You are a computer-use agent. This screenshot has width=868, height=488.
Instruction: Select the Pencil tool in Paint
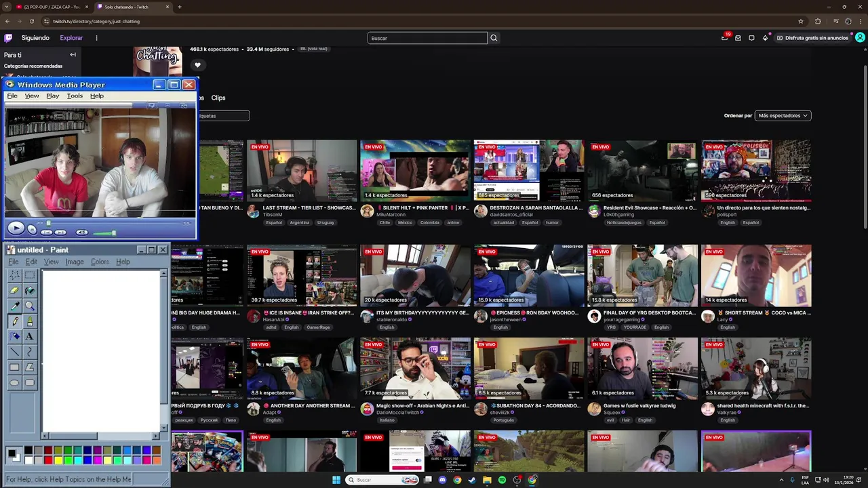click(x=14, y=321)
